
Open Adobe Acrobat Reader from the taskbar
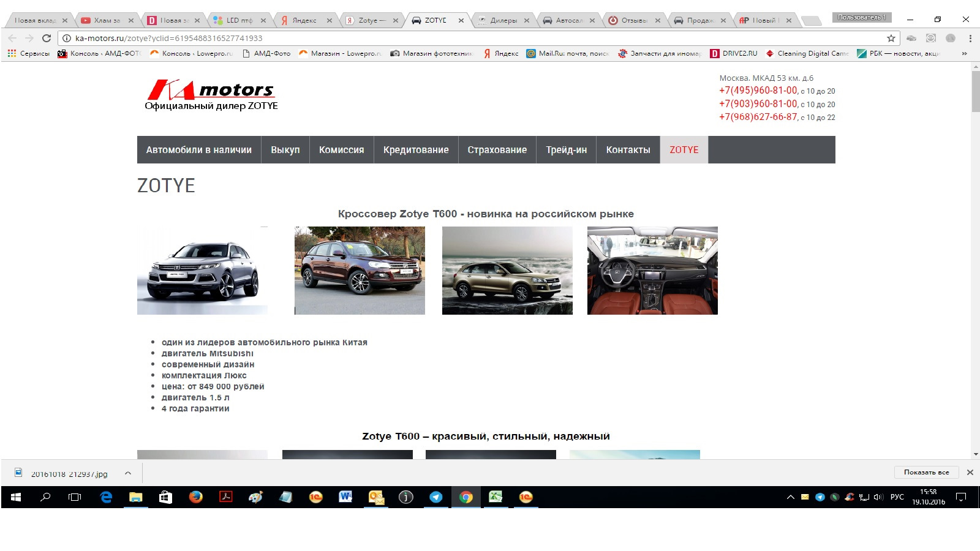tap(225, 497)
